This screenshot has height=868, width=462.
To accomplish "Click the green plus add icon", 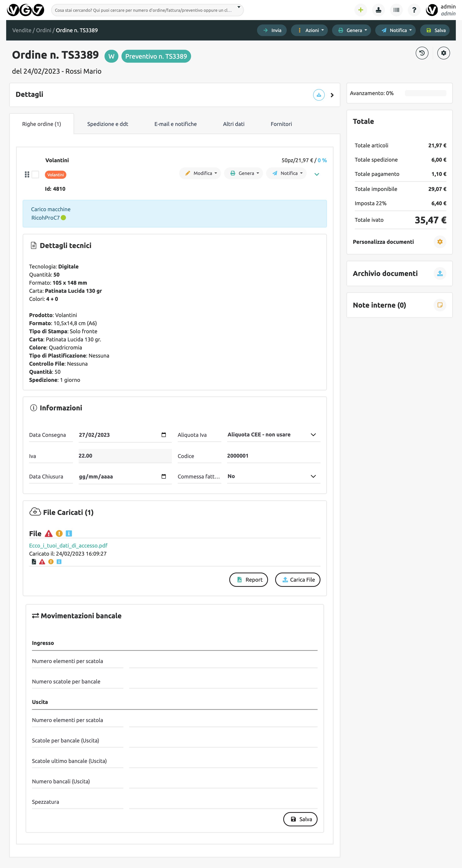I will pyautogui.click(x=360, y=10).
